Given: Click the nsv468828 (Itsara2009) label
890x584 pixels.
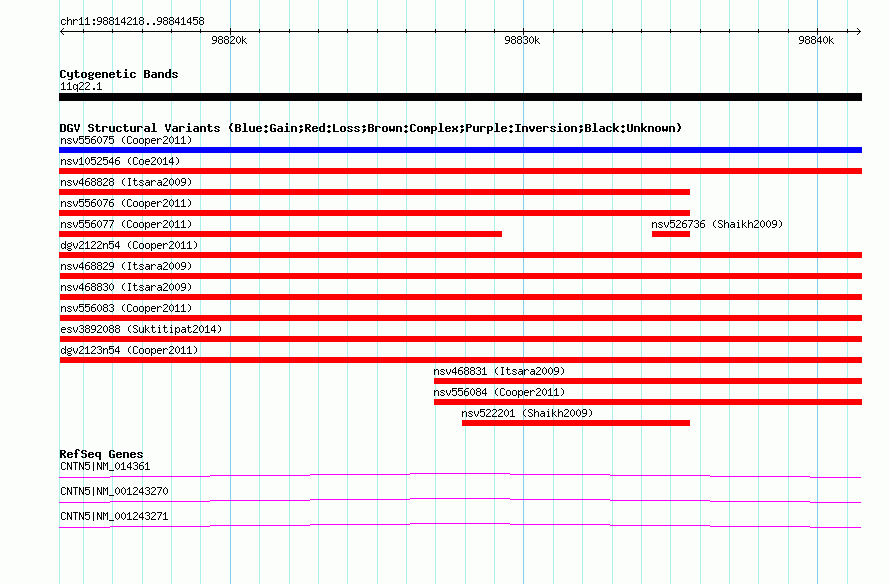Looking at the screenshot, I should tap(126, 182).
